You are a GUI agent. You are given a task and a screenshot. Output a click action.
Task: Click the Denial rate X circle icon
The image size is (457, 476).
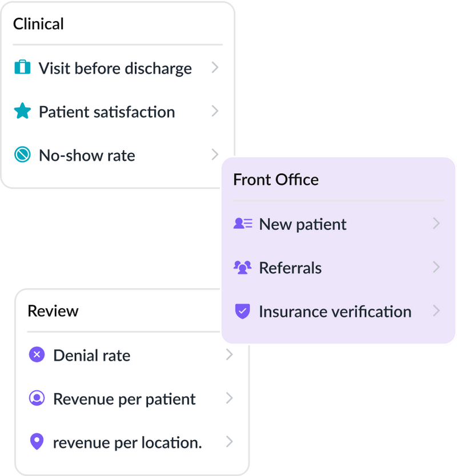coord(37,355)
